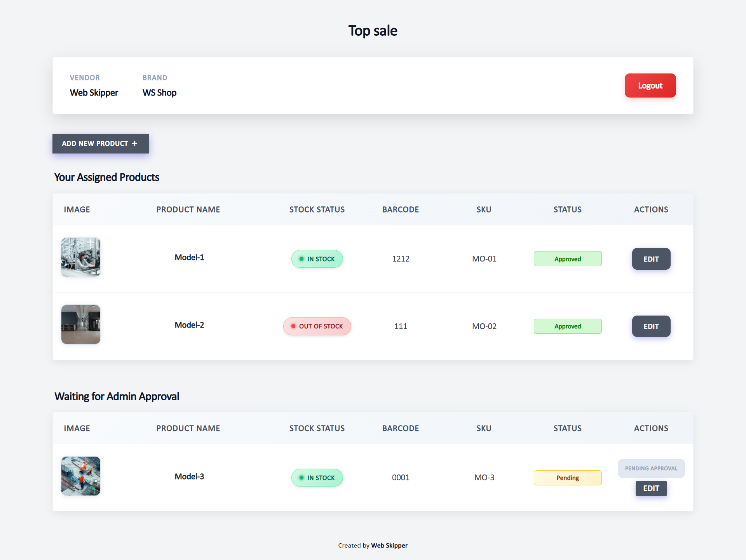Open the Model-1 product thumbnail

point(81,257)
